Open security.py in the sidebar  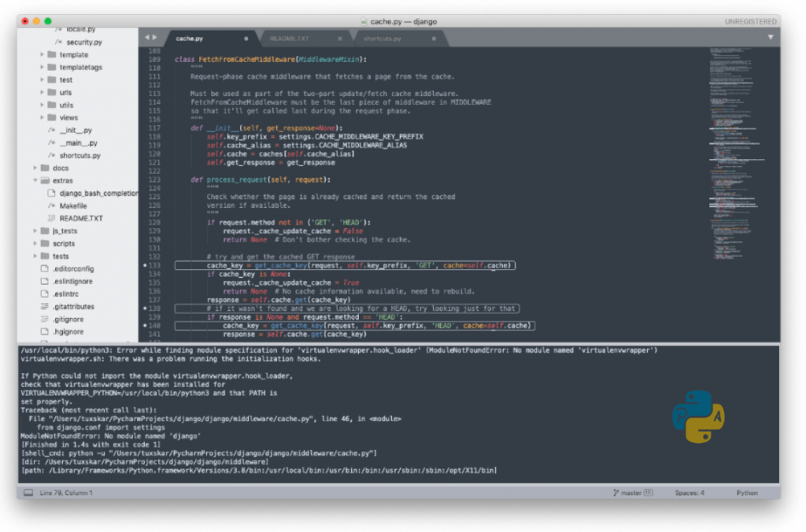[x=83, y=42]
